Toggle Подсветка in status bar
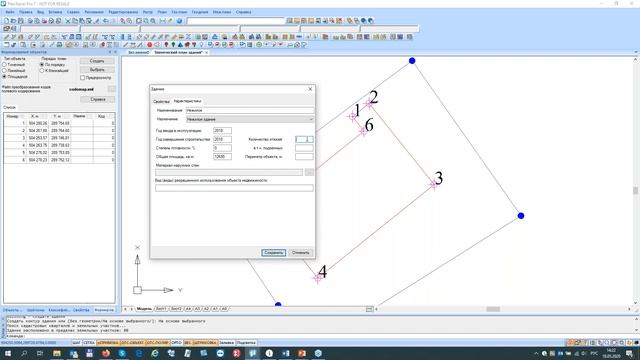640x360 pixels. tap(246, 343)
